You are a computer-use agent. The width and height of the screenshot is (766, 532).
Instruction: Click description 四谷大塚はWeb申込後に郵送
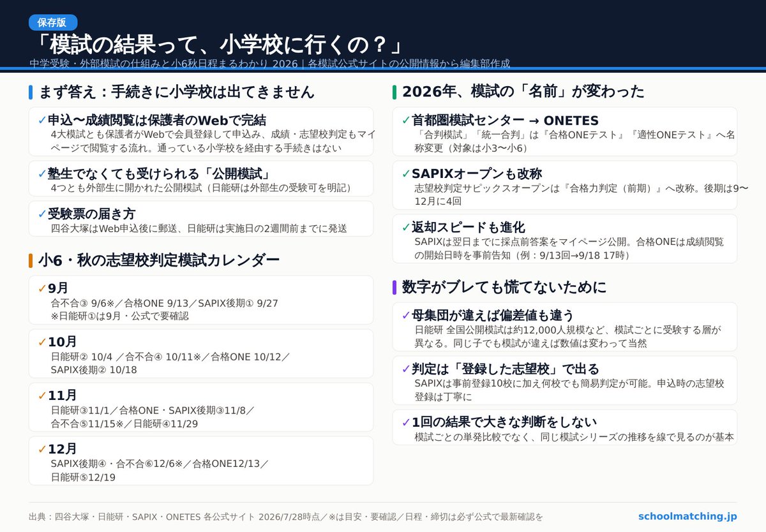click(x=200, y=228)
